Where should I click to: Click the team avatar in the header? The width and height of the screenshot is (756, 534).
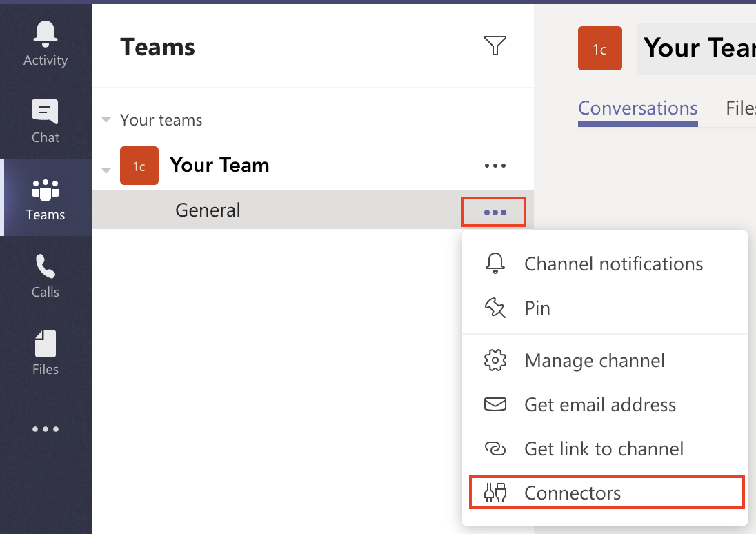pyautogui.click(x=600, y=48)
